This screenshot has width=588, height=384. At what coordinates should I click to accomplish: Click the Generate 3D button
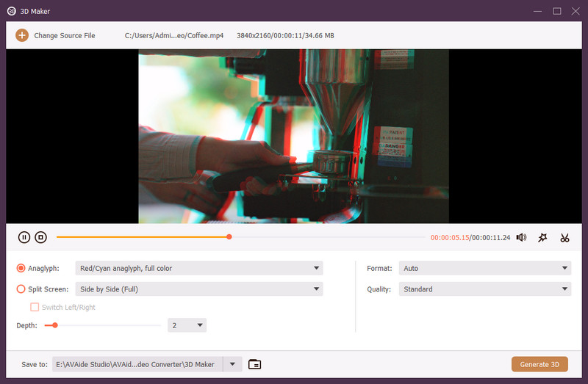pyautogui.click(x=539, y=364)
